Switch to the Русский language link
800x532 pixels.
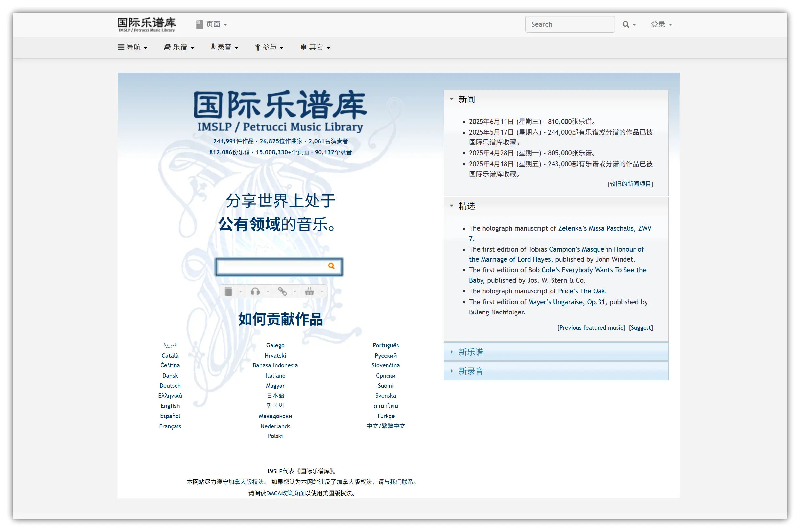pos(386,356)
